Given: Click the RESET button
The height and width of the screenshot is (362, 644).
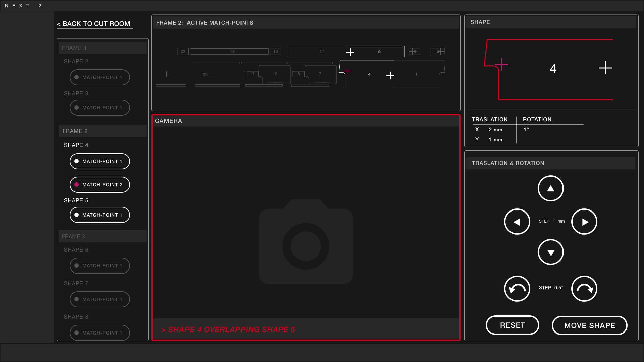Looking at the screenshot, I should (513, 325).
